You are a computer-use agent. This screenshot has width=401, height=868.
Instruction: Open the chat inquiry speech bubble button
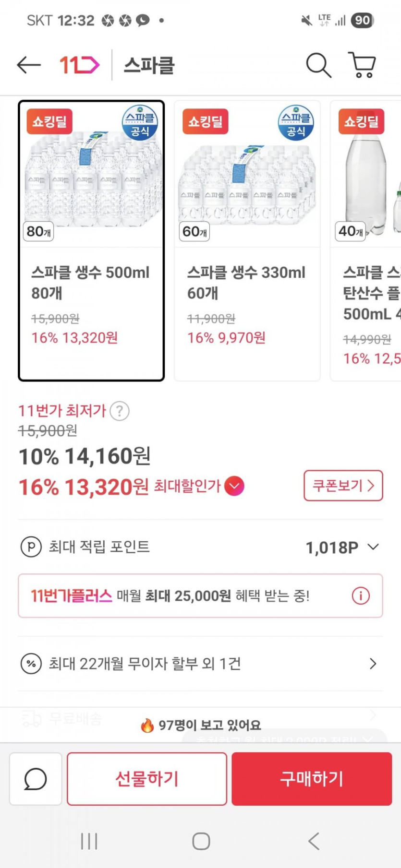click(x=36, y=779)
